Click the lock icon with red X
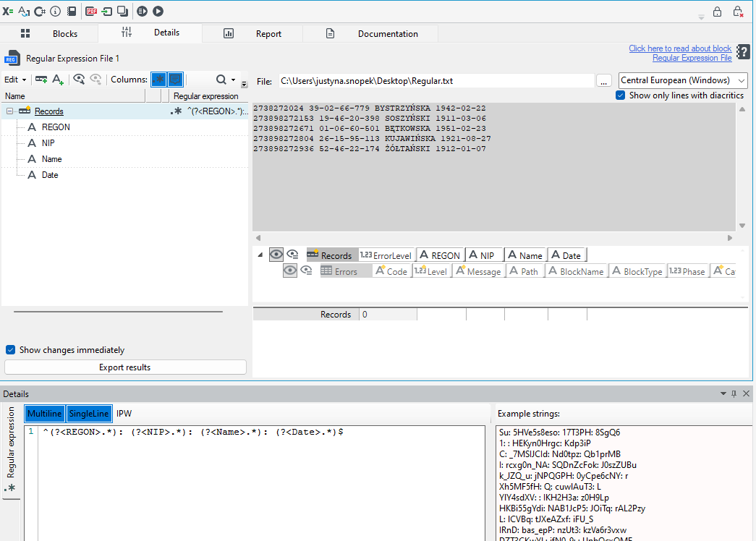This screenshot has width=756, height=541. click(738, 12)
